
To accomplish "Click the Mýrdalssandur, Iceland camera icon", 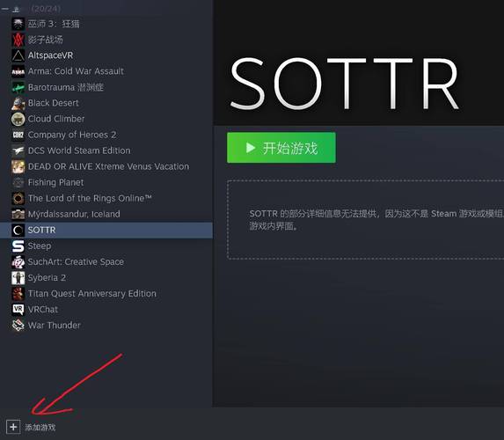I will point(18,214).
